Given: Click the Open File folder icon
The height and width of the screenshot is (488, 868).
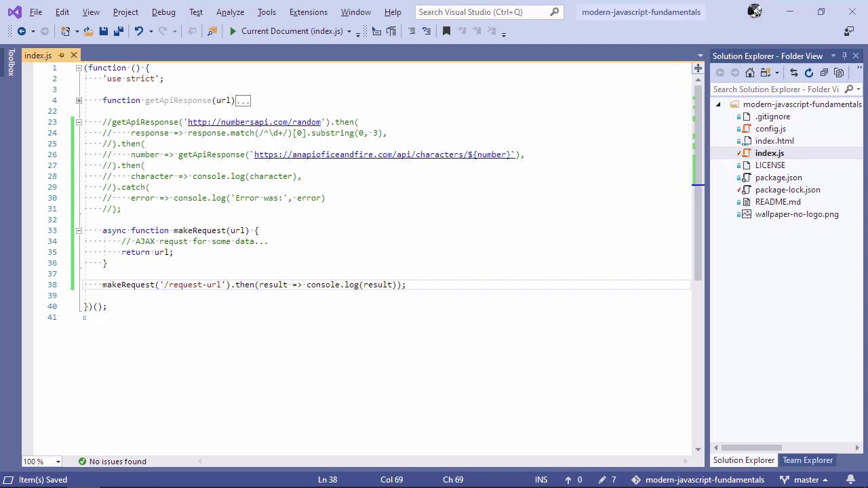Looking at the screenshot, I should [88, 31].
